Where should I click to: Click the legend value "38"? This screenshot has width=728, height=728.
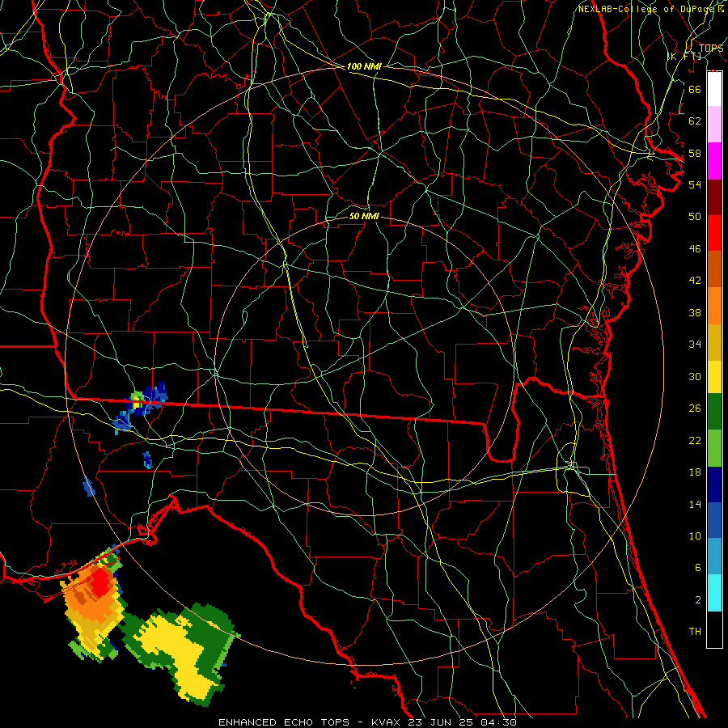click(695, 312)
